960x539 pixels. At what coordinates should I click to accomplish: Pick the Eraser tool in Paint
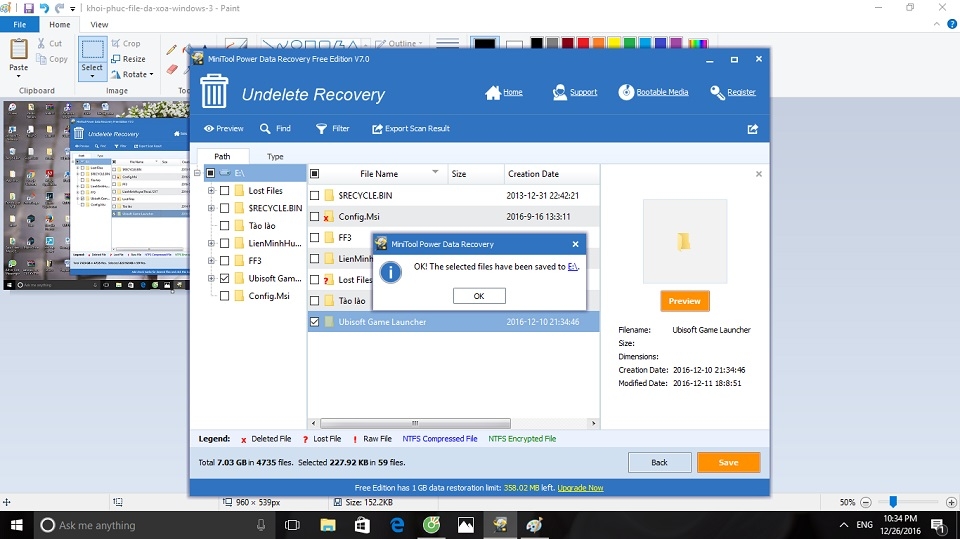tap(172, 69)
